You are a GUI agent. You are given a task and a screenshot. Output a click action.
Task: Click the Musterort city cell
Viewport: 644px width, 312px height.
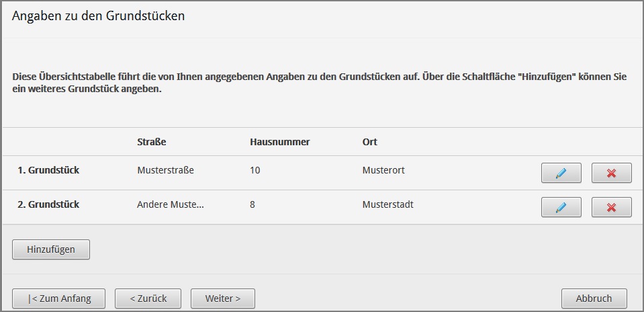(x=383, y=170)
